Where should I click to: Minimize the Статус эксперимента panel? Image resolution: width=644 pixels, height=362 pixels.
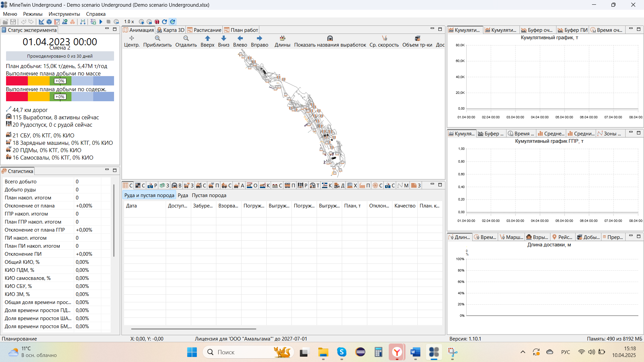tap(107, 29)
